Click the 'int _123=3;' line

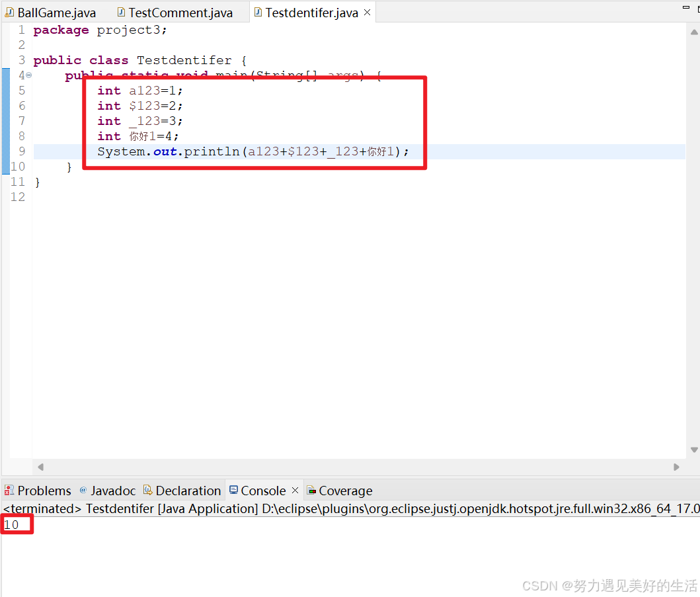click(x=140, y=121)
